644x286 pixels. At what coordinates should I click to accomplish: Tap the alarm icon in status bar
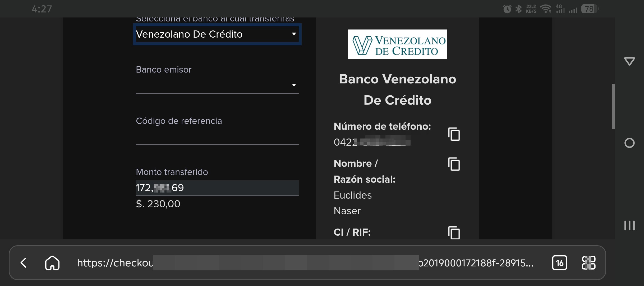pyautogui.click(x=507, y=9)
